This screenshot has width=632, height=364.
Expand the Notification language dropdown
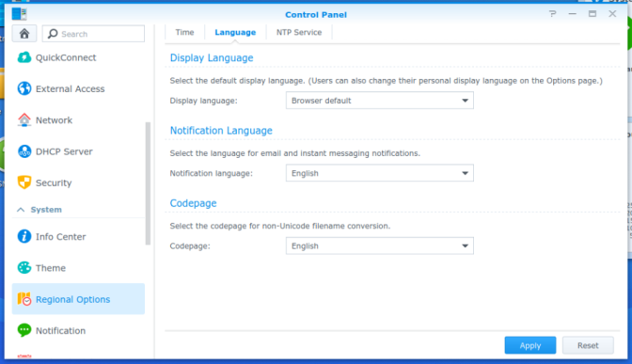tap(380, 173)
